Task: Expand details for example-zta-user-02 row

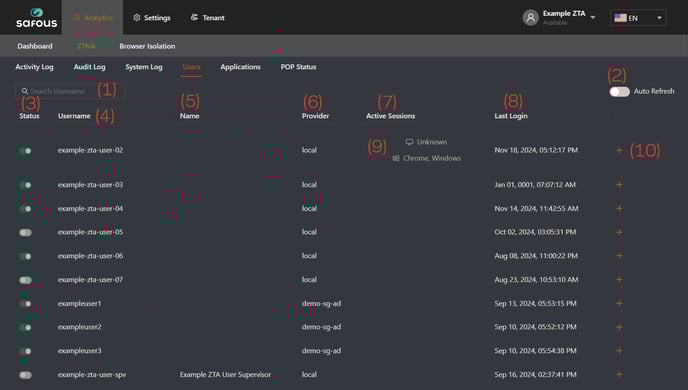Action: [619, 150]
